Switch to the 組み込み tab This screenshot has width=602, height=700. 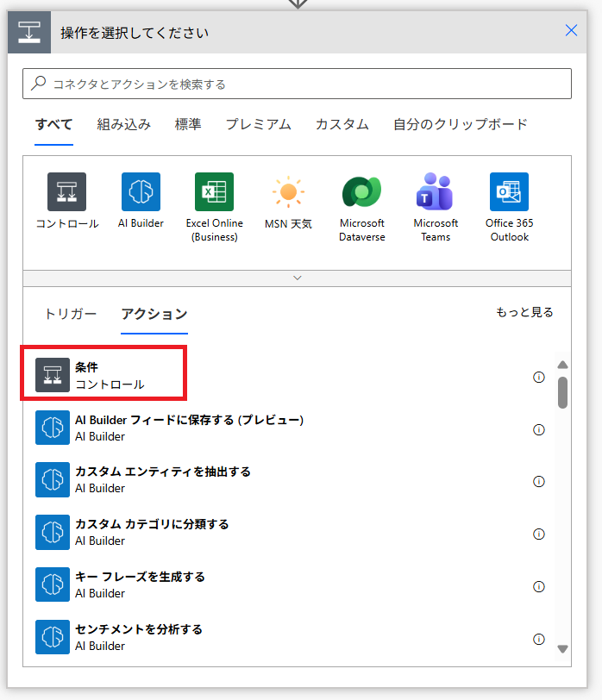[123, 124]
